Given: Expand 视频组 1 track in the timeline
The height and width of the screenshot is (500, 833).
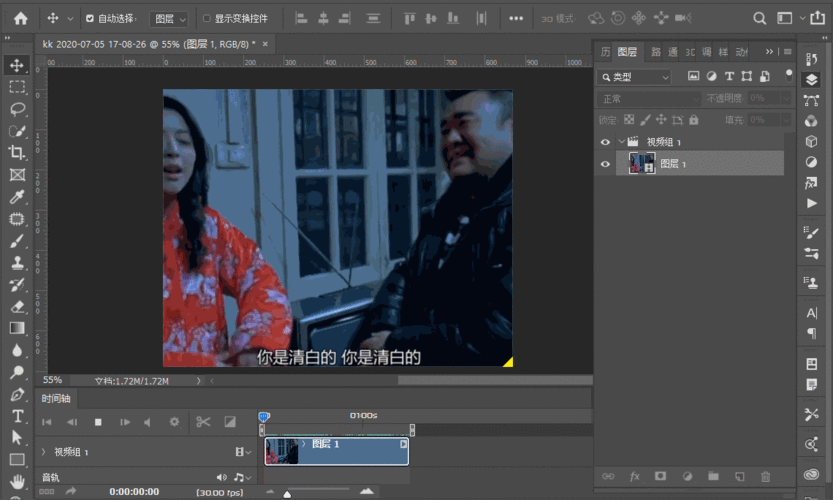Looking at the screenshot, I should 44,452.
